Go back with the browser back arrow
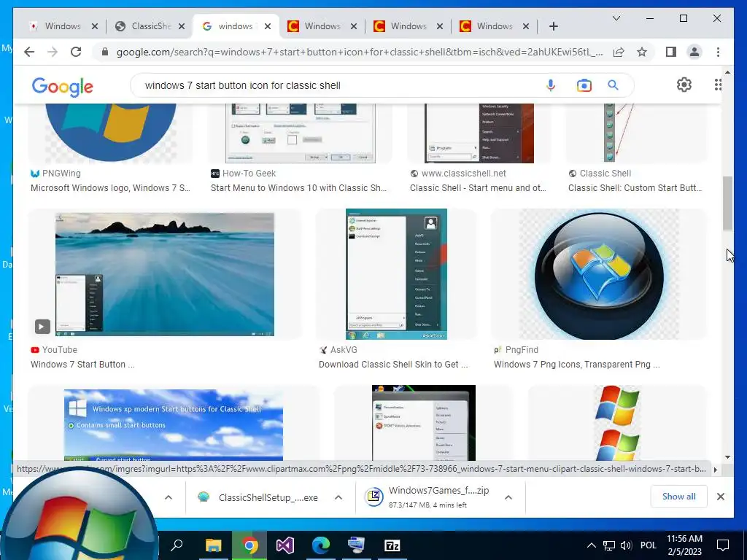Image resolution: width=747 pixels, height=560 pixels. click(29, 52)
